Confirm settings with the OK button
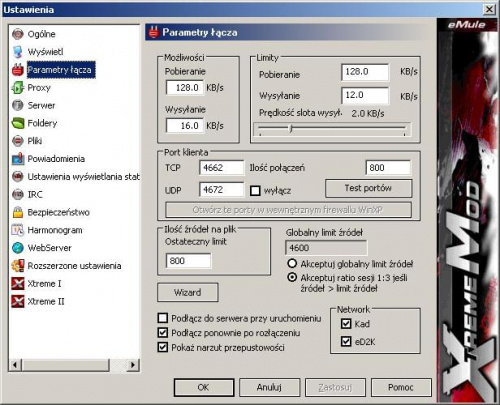The image size is (500, 405). pos(204,387)
